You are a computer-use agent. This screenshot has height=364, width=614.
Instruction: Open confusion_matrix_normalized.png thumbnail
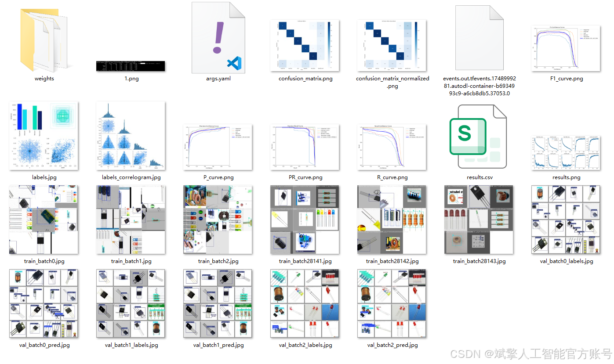[392, 46]
